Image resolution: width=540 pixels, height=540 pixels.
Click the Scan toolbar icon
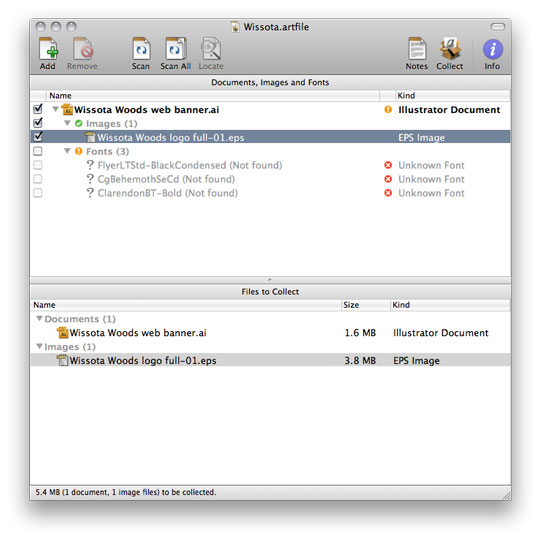(x=141, y=49)
